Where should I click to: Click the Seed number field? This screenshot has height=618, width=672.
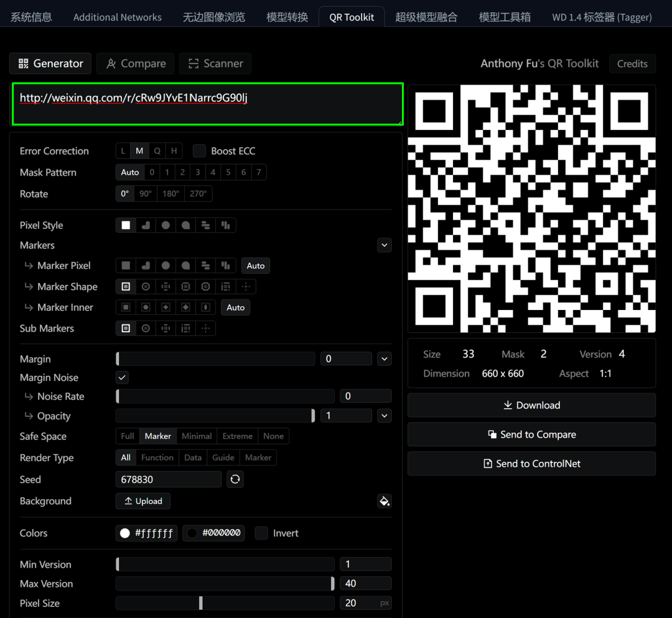[169, 479]
